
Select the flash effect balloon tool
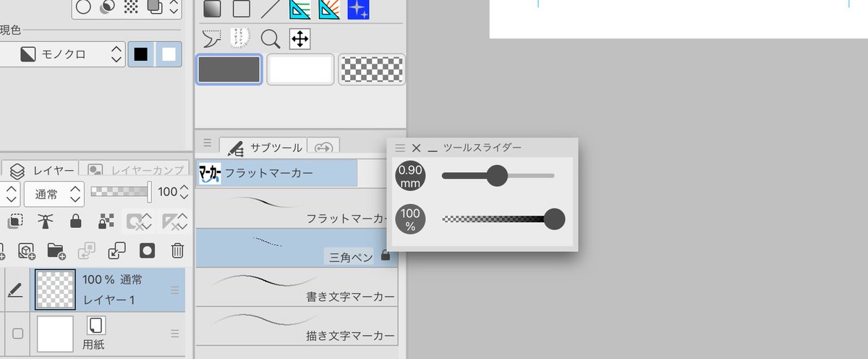[x=240, y=38]
